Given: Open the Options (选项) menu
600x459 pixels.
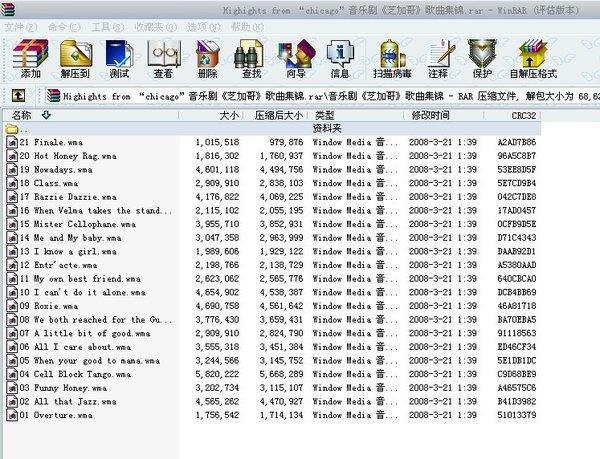Looking at the screenshot, I should (x=204, y=27).
